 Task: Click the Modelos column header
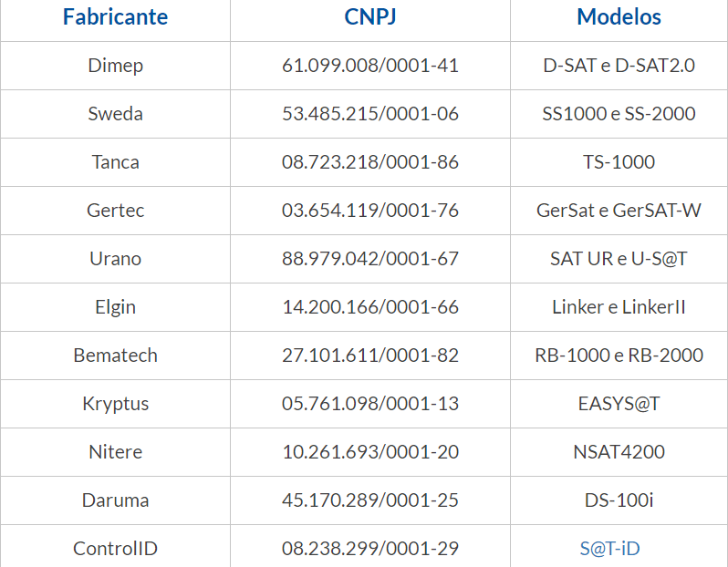pos(619,17)
